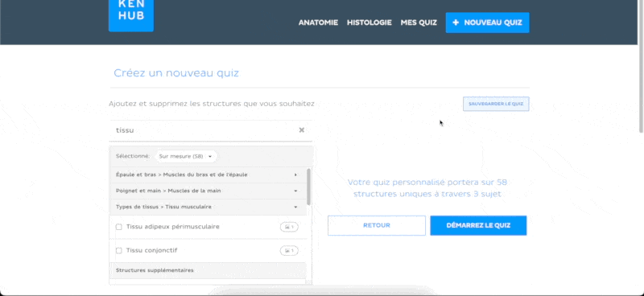Click the Retour button
Screen dimensions: 644x296
click(x=377, y=225)
